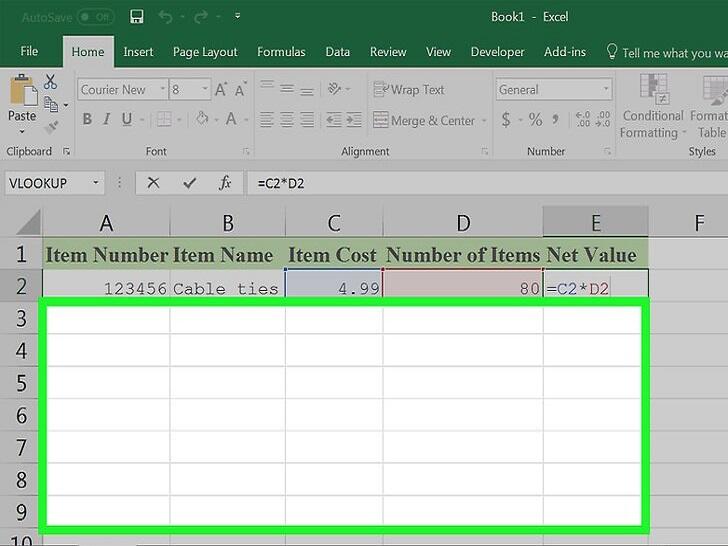Screen dimensions: 728x546
Task: Select Top Align icon
Action: pyautogui.click(x=267, y=87)
